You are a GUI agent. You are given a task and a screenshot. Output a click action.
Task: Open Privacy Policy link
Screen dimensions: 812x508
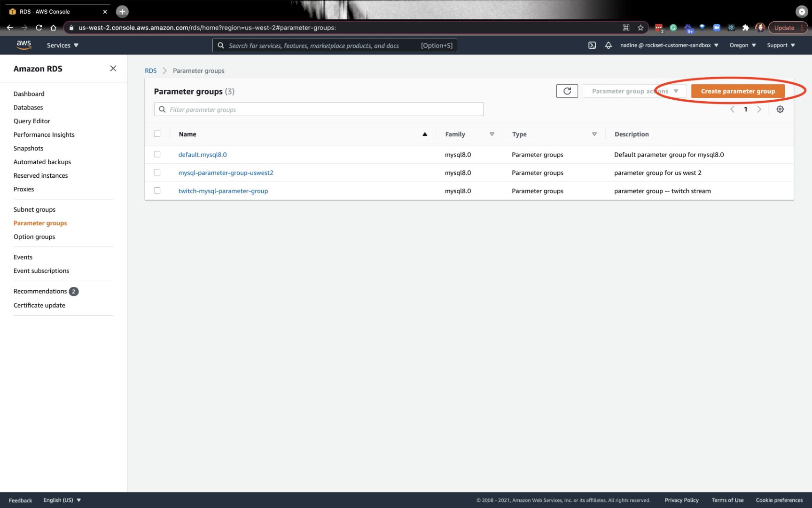[681, 500]
